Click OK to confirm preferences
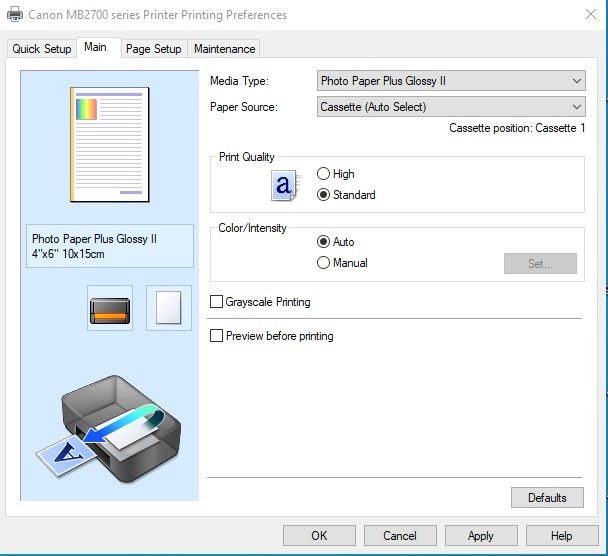The image size is (608, 556). (319, 535)
